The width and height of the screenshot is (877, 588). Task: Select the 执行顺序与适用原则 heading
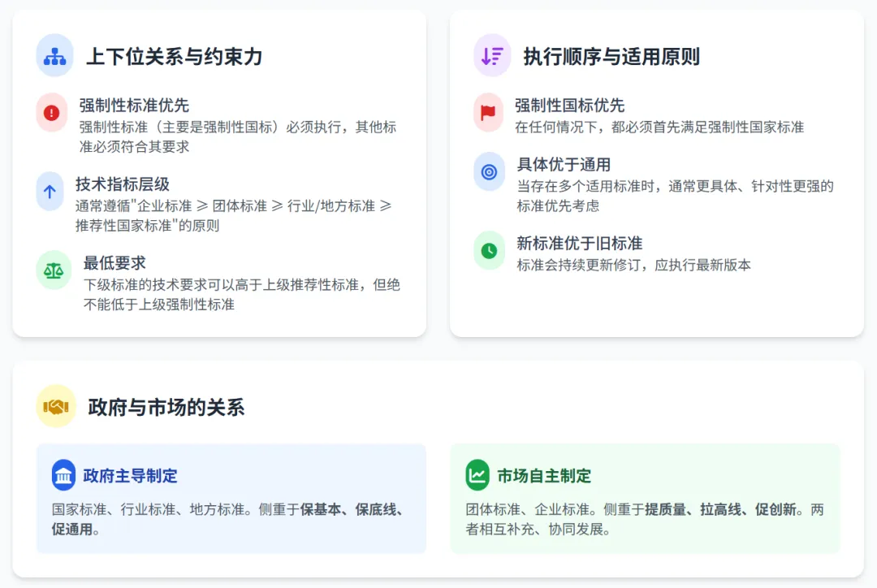611,57
